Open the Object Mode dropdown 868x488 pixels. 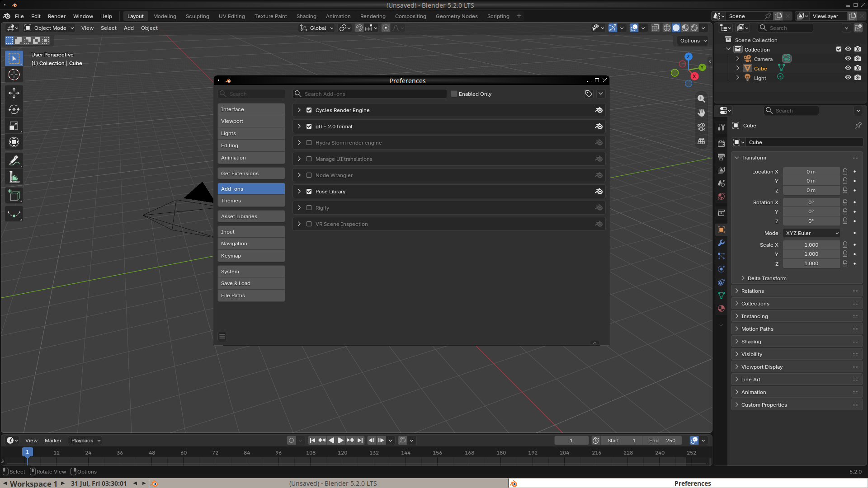[49, 28]
